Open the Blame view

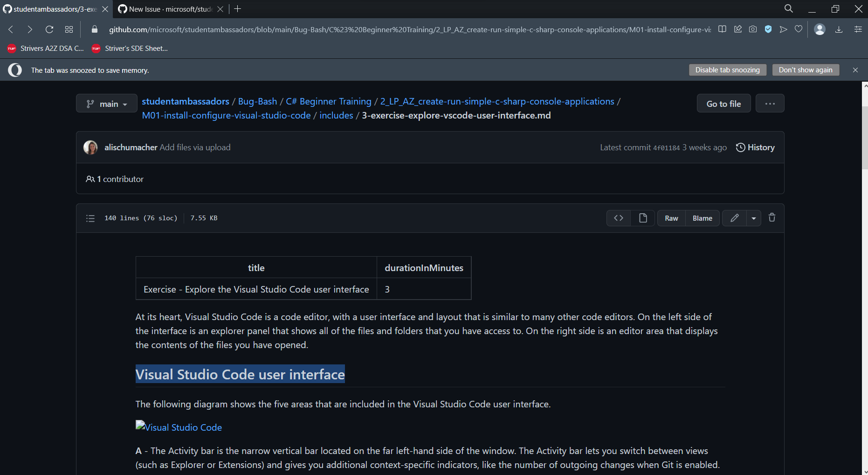coord(703,218)
